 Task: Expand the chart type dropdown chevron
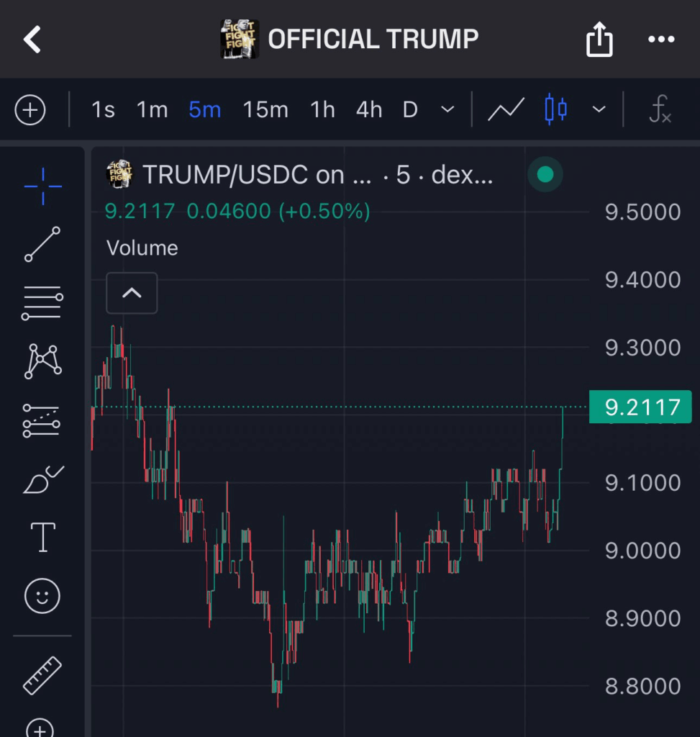tap(599, 109)
